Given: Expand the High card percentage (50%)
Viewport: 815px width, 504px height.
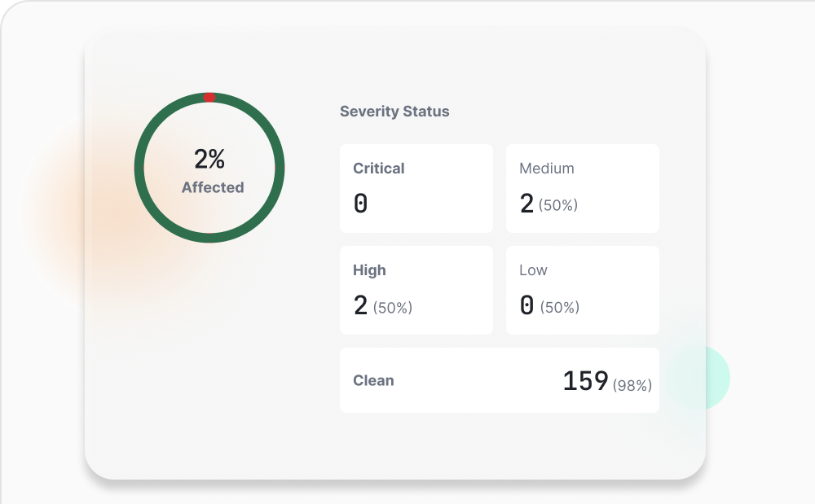Looking at the screenshot, I should (x=394, y=308).
